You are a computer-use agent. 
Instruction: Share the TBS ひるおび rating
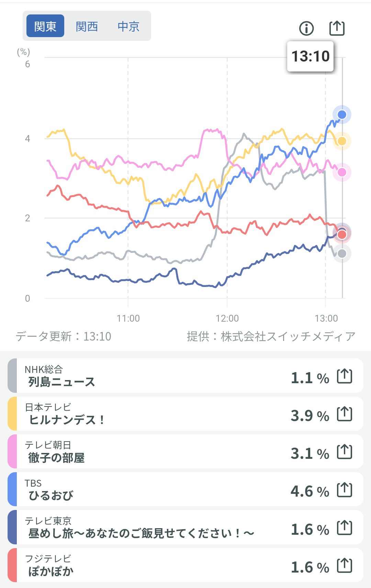point(345,490)
